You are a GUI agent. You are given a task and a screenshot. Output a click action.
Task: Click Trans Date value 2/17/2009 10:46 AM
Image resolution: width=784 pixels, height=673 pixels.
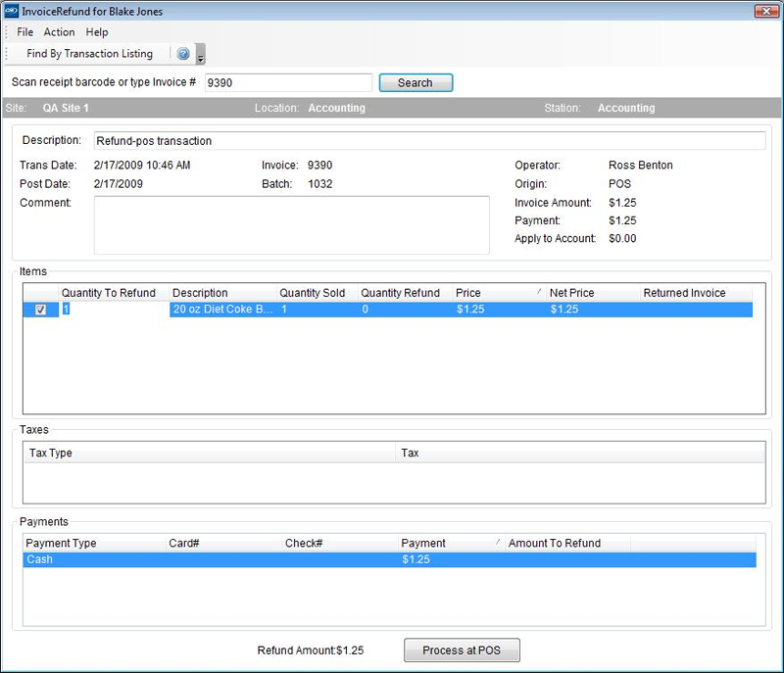point(142,166)
